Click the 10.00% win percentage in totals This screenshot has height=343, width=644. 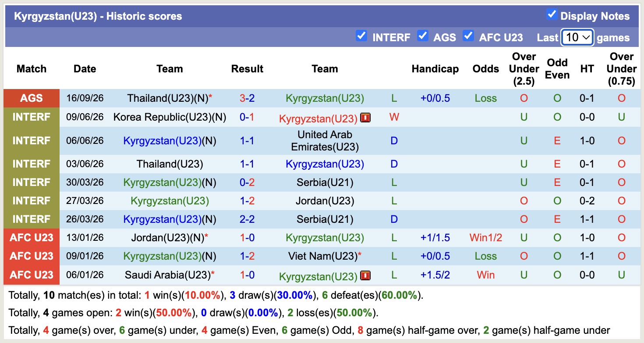203,295
